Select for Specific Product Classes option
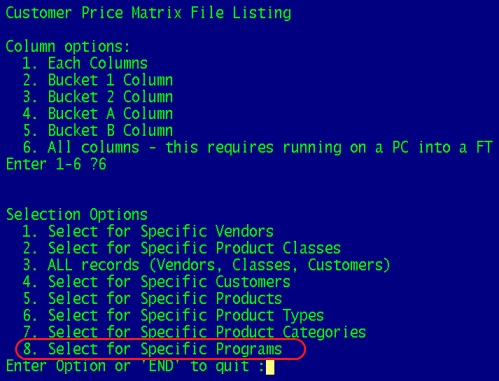Image resolution: width=499 pixels, height=381 pixels. 182,248
